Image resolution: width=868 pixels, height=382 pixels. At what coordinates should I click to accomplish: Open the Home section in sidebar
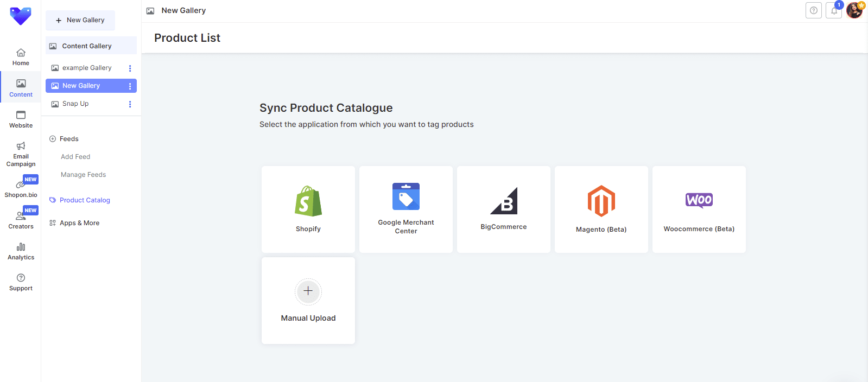point(21,56)
